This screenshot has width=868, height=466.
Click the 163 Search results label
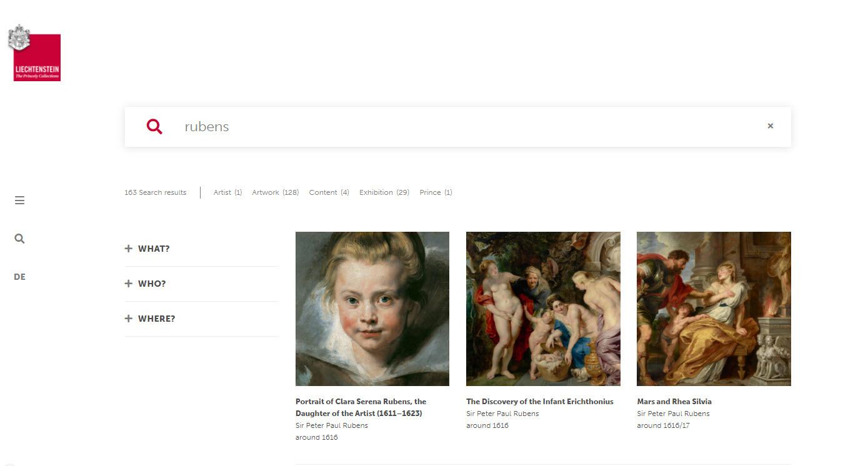155,192
